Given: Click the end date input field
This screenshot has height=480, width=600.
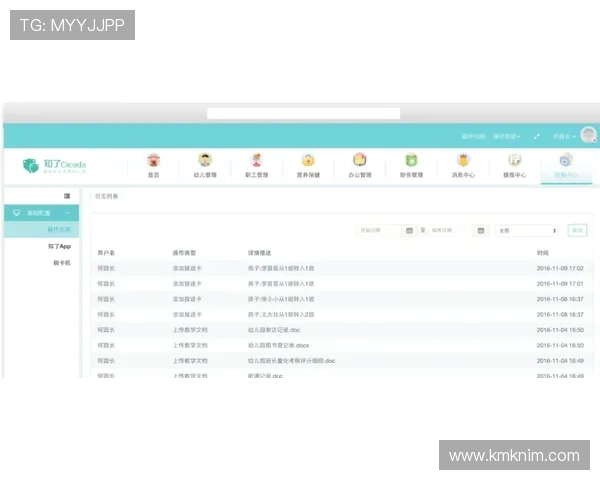Looking at the screenshot, I should [x=450, y=230].
